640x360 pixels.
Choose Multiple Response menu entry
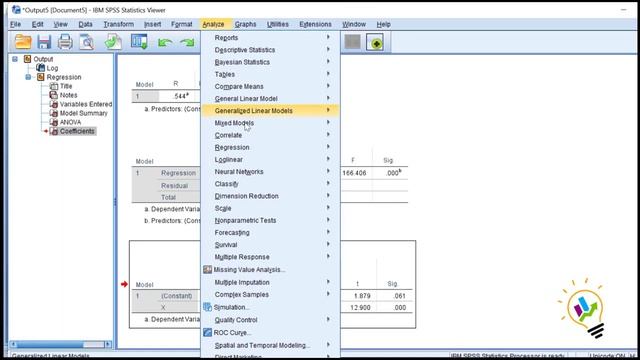[270, 257]
